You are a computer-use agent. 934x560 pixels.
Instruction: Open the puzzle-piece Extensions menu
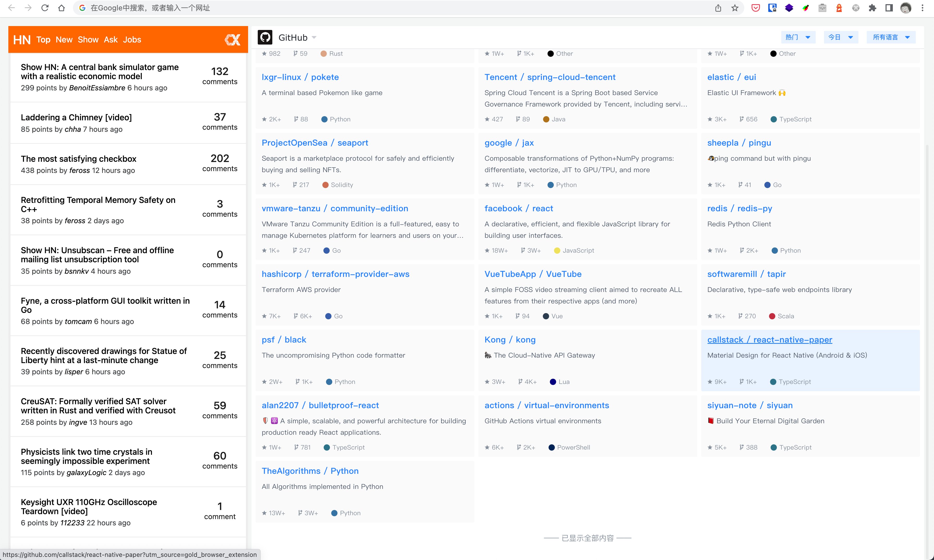tap(872, 8)
